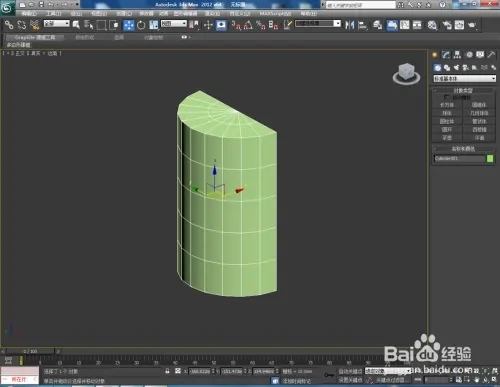Click the 自动关键点 button
Viewport: 500px width, 387px height.
[350, 371]
